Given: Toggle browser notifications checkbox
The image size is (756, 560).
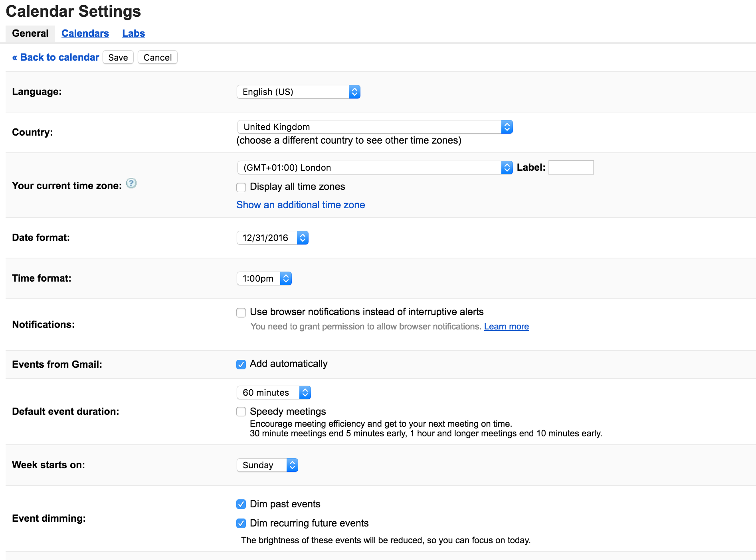Looking at the screenshot, I should coord(241,312).
